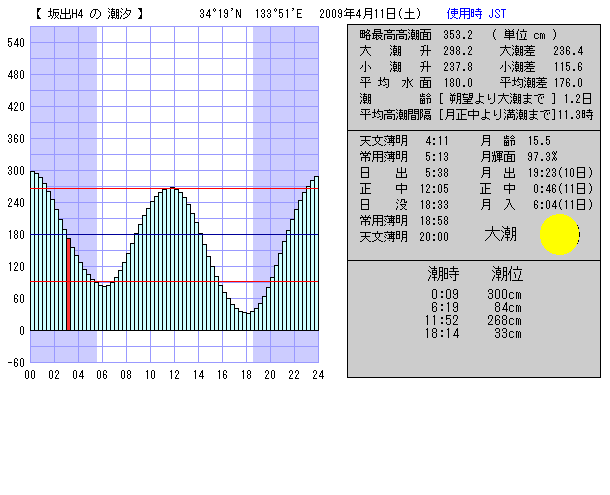Image resolution: width=610 pixels, height=495 pixels.
Task: Click the 月出 19:23(10日) entry
Action: point(536,172)
